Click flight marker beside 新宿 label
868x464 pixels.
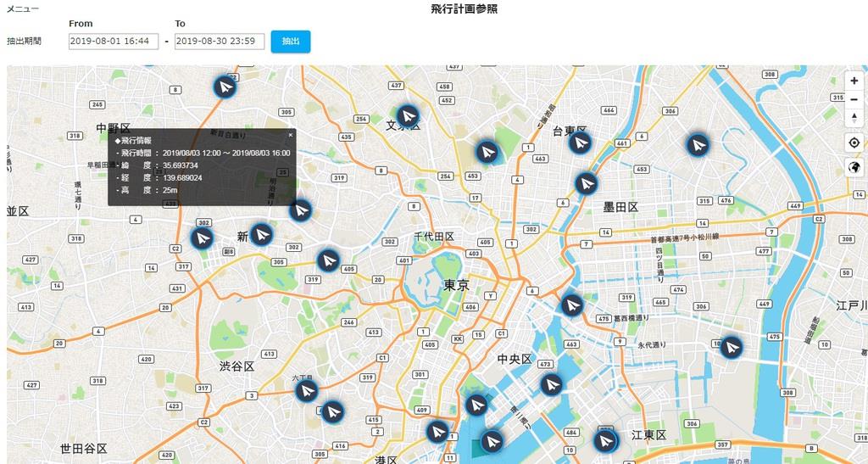tap(261, 234)
